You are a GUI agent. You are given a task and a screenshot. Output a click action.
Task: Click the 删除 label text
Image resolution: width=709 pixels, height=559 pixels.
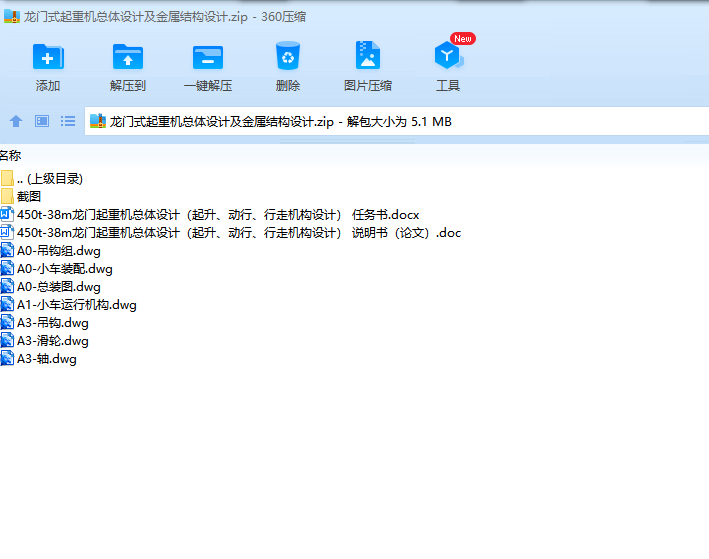pos(288,85)
